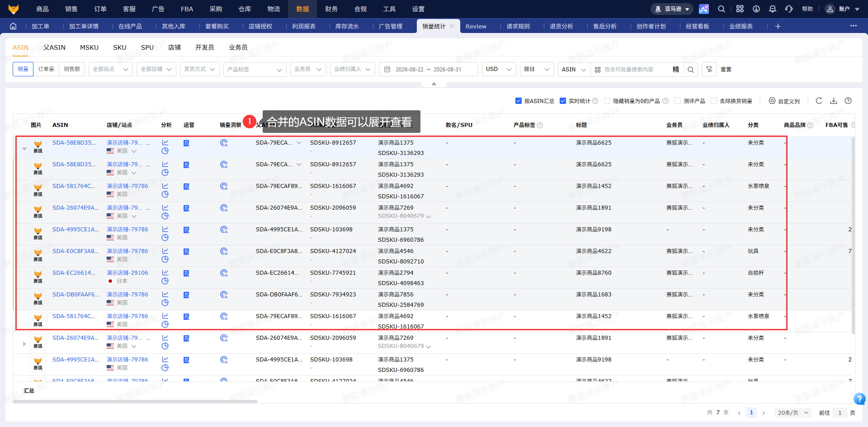This screenshot has width=868, height=427.
Task: Click the notification bell icon
Action: (773, 9)
